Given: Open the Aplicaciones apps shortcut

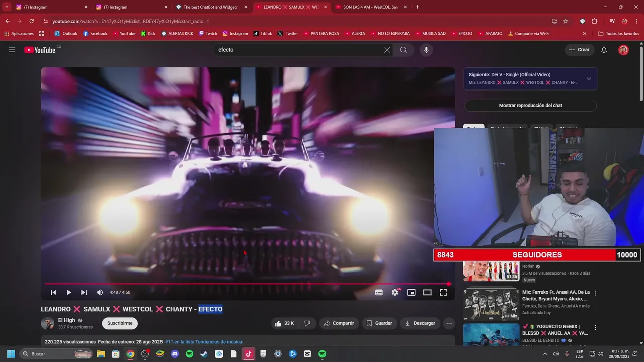Looking at the screenshot, I should pyautogui.click(x=19, y=34).
